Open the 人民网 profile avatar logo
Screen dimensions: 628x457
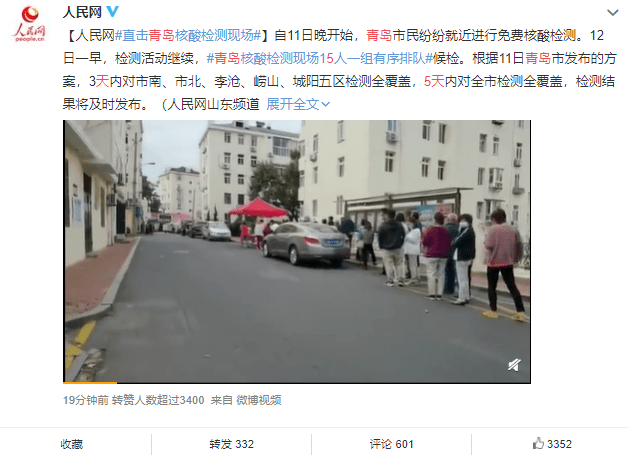(x=29, y=23)
